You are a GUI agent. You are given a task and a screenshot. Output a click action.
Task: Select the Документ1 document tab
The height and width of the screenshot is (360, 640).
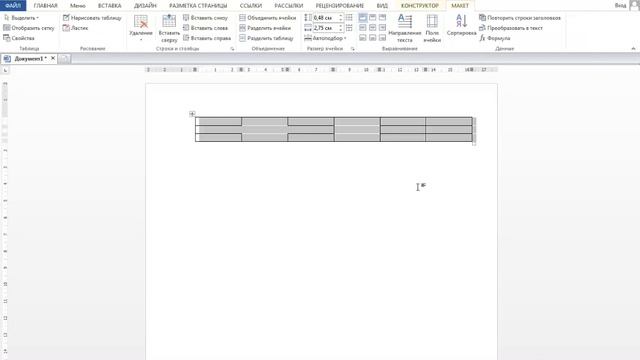[31, 59]
